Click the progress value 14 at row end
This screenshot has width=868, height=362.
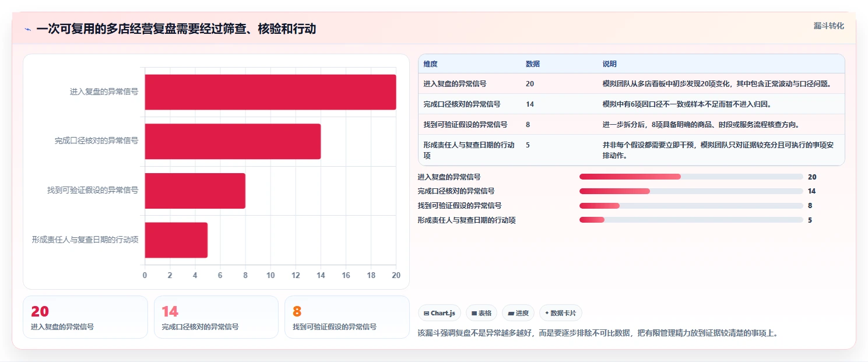point(812,191)
